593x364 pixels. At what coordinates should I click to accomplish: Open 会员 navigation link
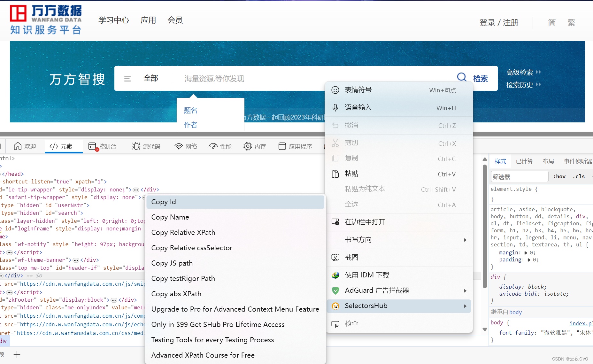pyautogui.click(x=175, y=20)
